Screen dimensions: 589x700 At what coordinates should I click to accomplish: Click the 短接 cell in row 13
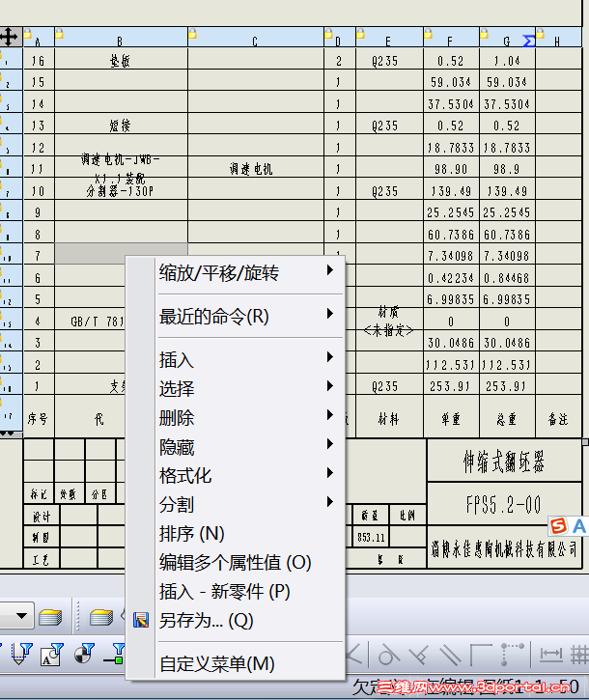[121, 125]
